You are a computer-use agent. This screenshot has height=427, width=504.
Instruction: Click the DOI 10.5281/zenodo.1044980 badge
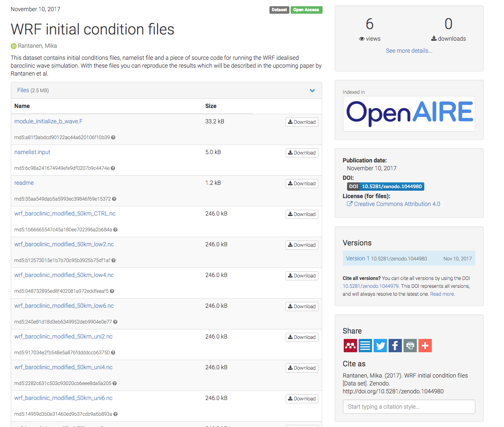click(385, 187)
